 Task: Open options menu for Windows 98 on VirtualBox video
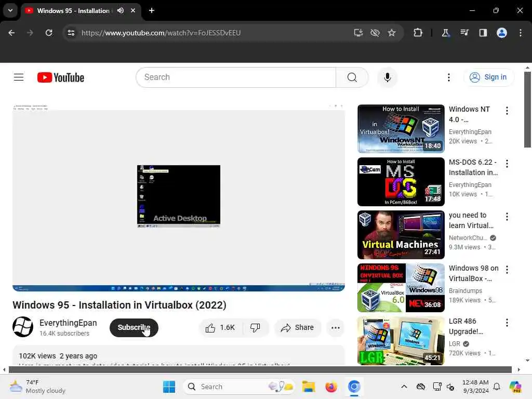[507, 270]
